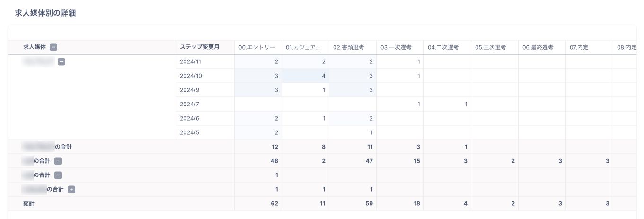
Task: Collapse the first media group with 2024/11 rows
Action: pyautogui.click(x=62, y=61)
